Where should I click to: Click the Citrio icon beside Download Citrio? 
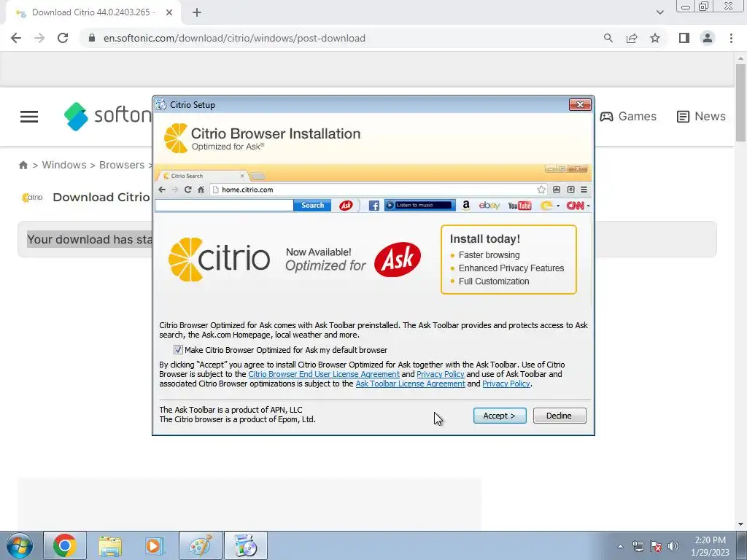[x=32, y=197]
